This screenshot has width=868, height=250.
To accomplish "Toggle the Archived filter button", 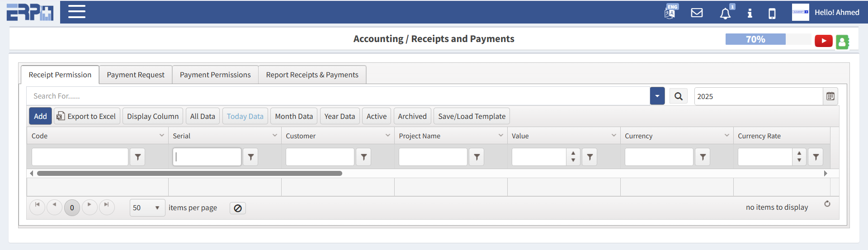I will (412, 116).
